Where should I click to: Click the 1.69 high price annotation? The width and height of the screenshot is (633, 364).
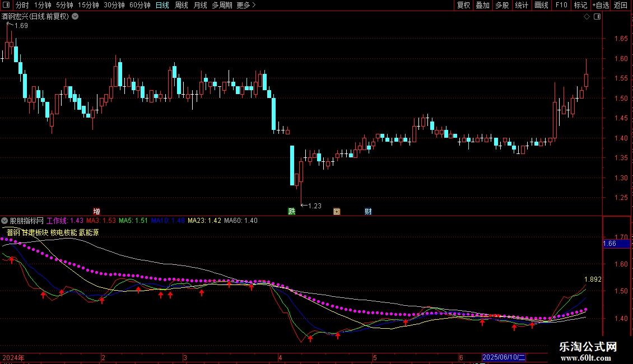pos(21,26)
